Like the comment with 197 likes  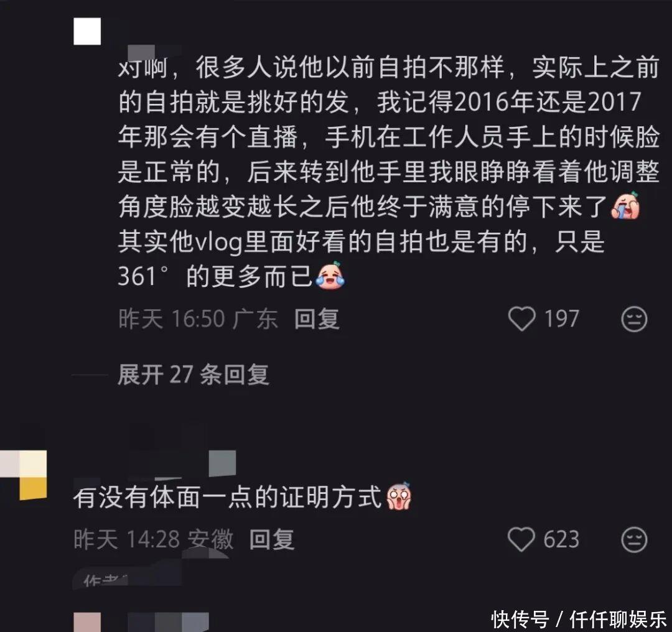pyautogui.click(x=521, y=318)
